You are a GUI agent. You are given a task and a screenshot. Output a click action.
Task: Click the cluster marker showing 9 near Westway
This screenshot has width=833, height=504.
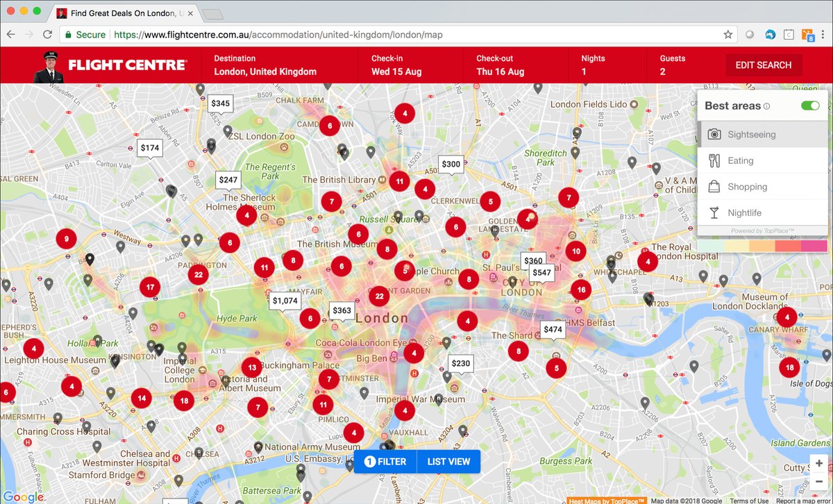click(66, 239)
